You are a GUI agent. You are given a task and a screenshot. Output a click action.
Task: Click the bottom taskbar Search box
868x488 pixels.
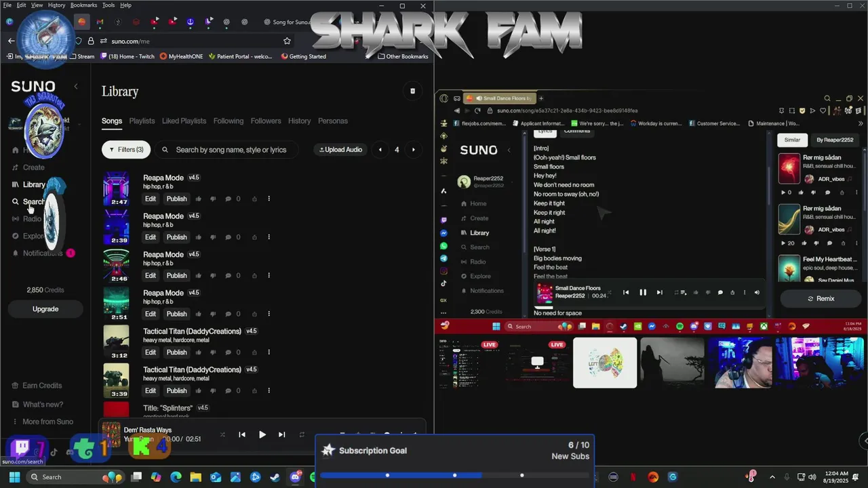click(77, 477)
